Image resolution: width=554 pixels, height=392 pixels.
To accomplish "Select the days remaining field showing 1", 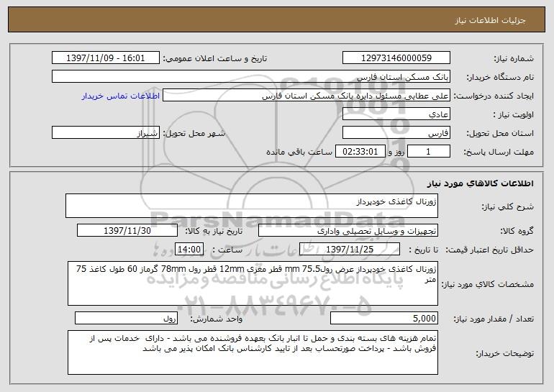I will (429, 152).
